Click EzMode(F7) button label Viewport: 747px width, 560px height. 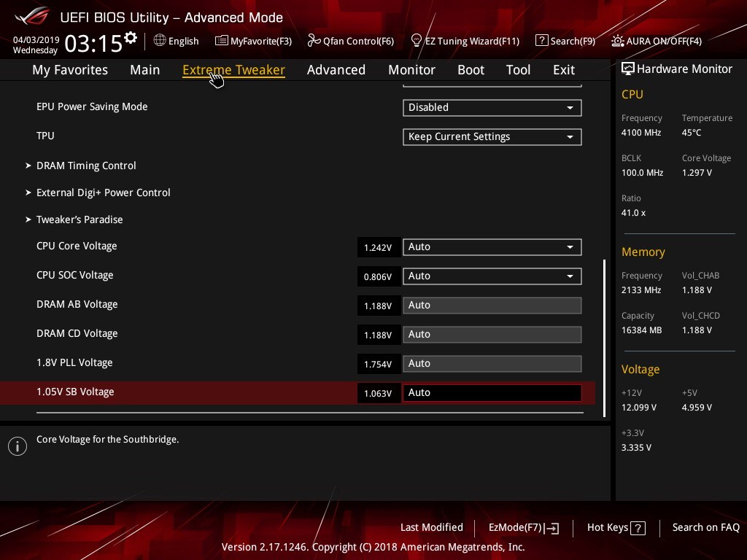[x=515, y=528]
